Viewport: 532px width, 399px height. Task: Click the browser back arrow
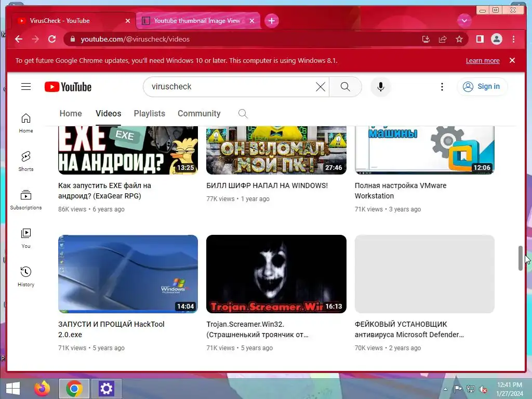[19, 39]
